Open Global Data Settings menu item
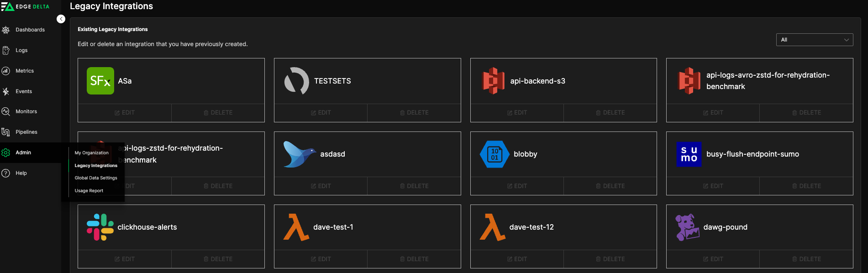 pyautogui.click(x=96, y=178)
